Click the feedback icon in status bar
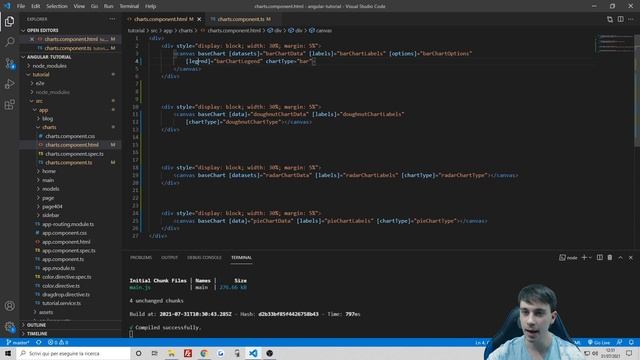640x360 pixels. tap(620, 342)
